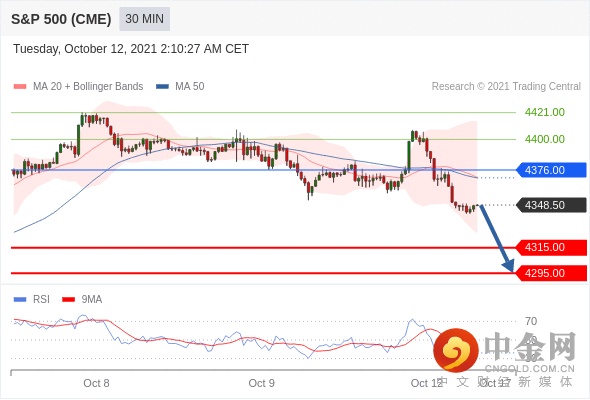This screenshot has width=590, height=400.
Task: Click the date line 'Tuesday, October 12, 2021'
Action: 131,49
